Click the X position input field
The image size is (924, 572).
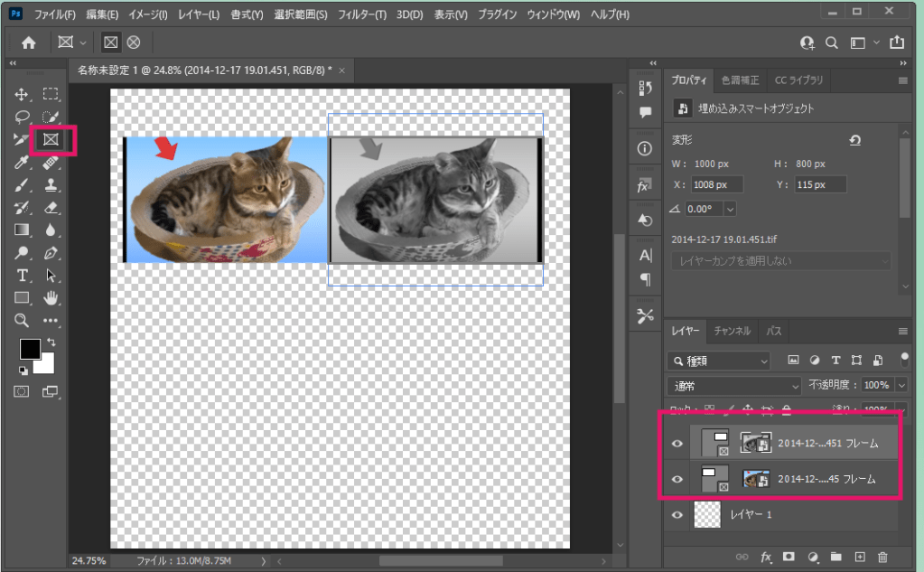pyautogui.click(x=716, y=184)
